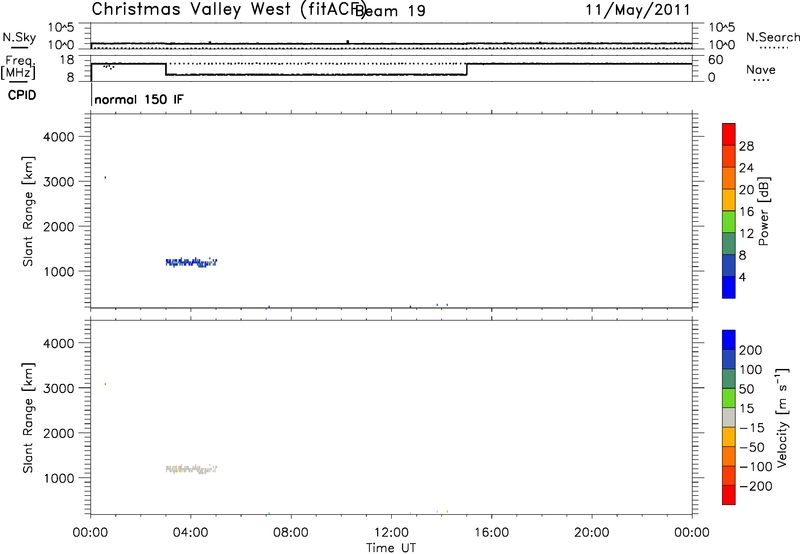Click the date "11/May/2011"
800x554 pixels.
pyautogui.click(x=638, y=10)
